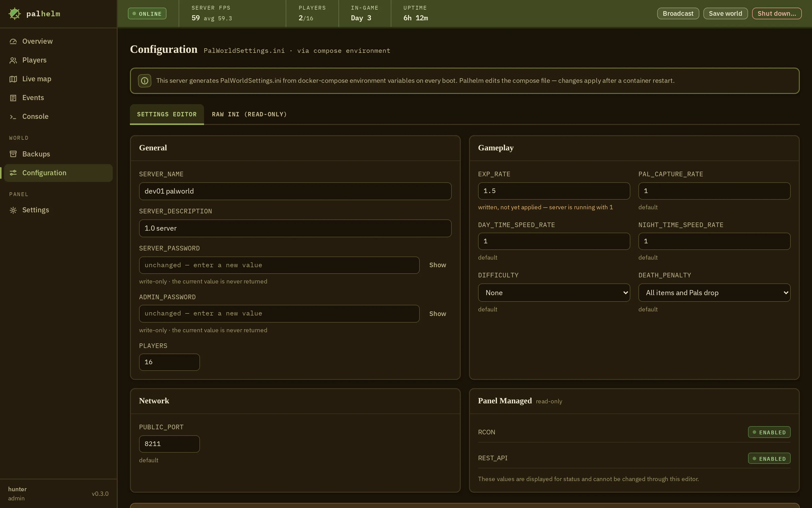812x508 pixels.
Task: Click the version label v0.3.0
Action: (100, 494)
